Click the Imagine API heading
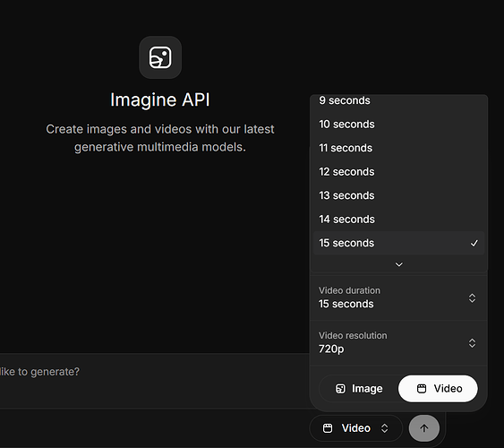Screen dimensions: 504x448 (x=160, y=99)
